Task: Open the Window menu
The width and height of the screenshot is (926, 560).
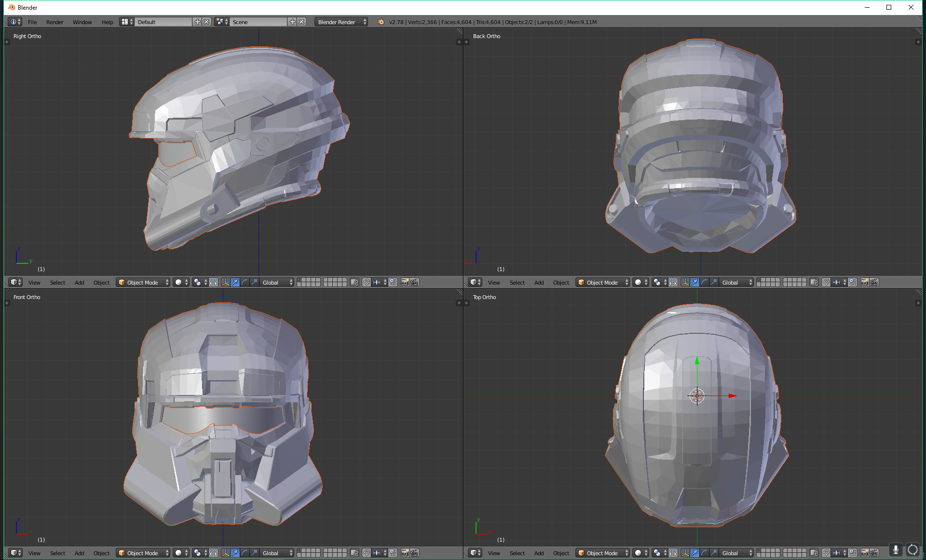Action: [x=82, y=22]
